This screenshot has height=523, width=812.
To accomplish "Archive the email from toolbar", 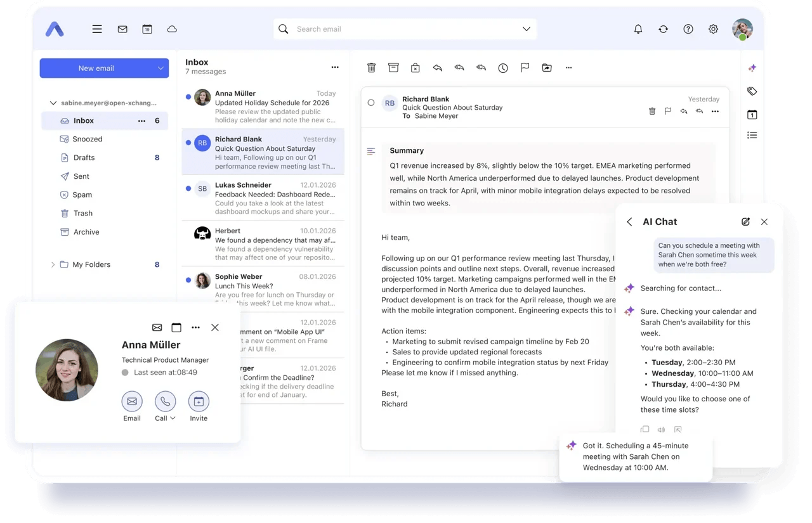I will (x=393, y=68).
